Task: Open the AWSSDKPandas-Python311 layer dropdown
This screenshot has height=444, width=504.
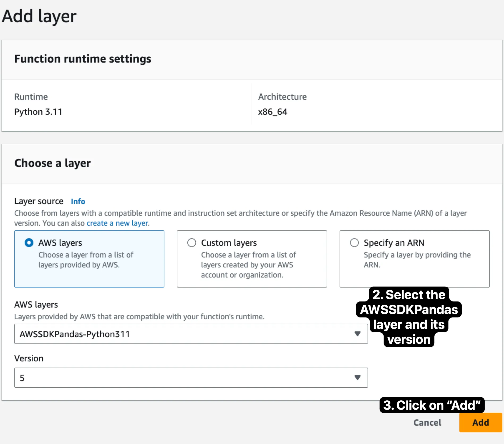Action: pos(186,334)
